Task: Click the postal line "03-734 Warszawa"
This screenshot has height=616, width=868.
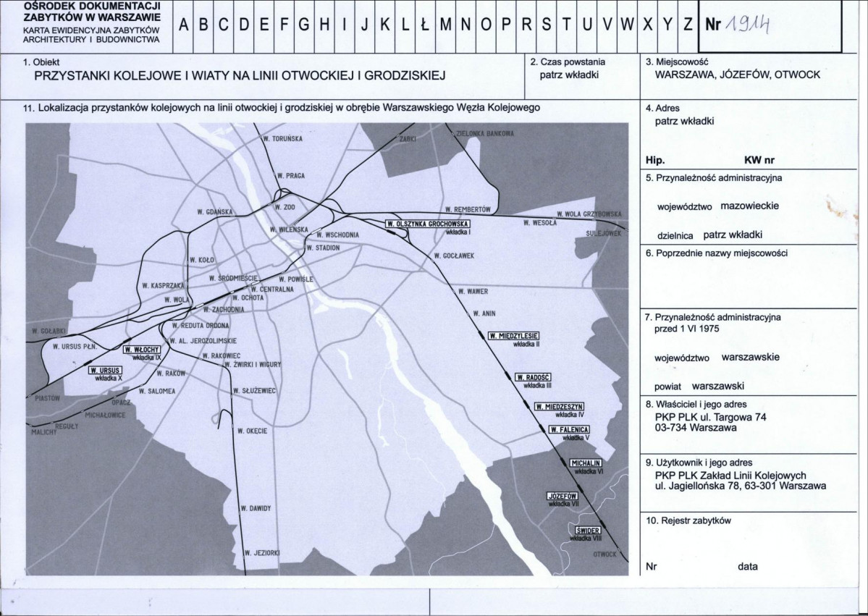Action: pyautogui.click(x=696, y=428)
